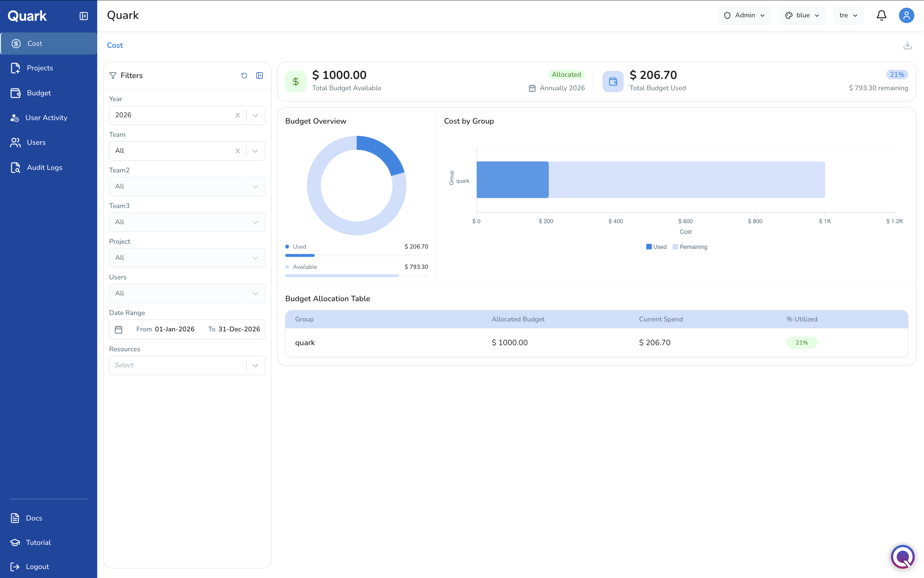Click the Budget wallet icon in sidebar
This screenshot has height=578, width=924.
pyautogui.click(x=15, y=93)
